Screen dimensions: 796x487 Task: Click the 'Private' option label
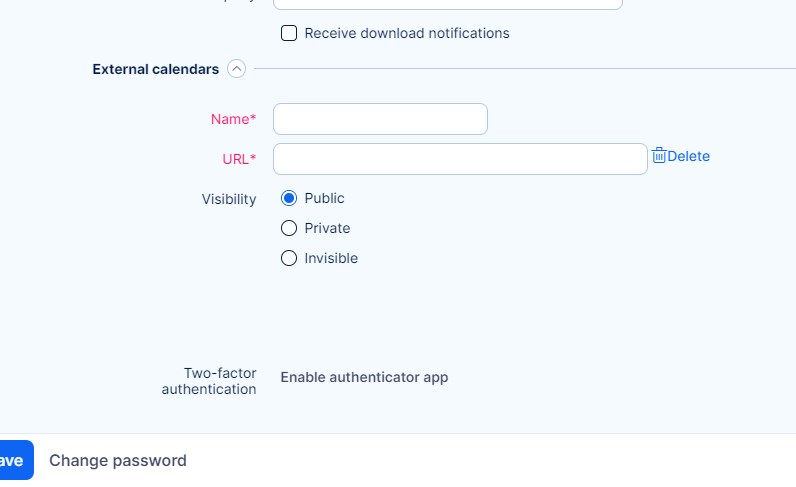click(327, 228)
